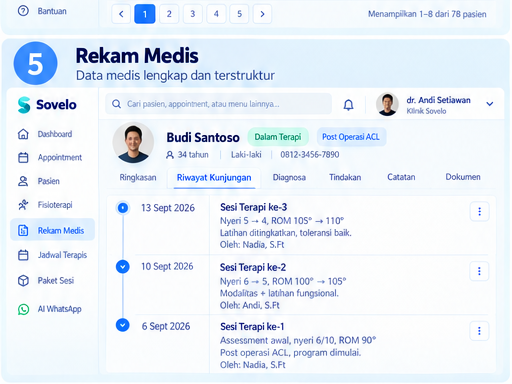
Task: Click phone number 0812-3456-7890
Action: tap(310, 155)
